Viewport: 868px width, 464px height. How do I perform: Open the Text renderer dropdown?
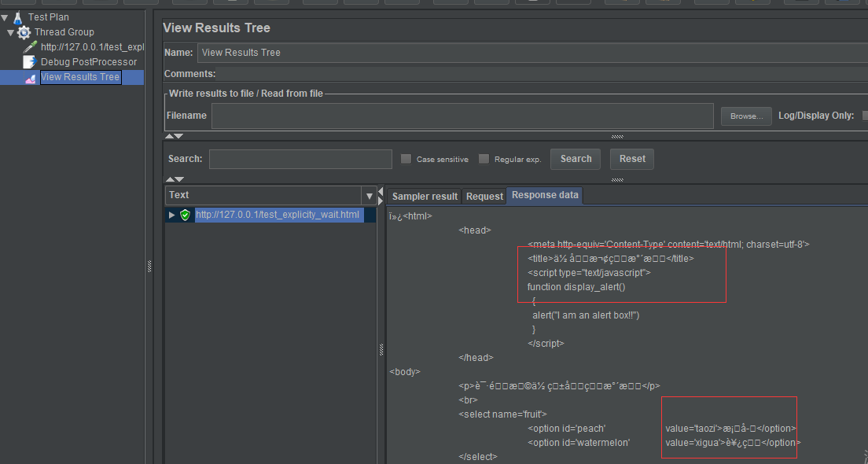pos(370,196)
